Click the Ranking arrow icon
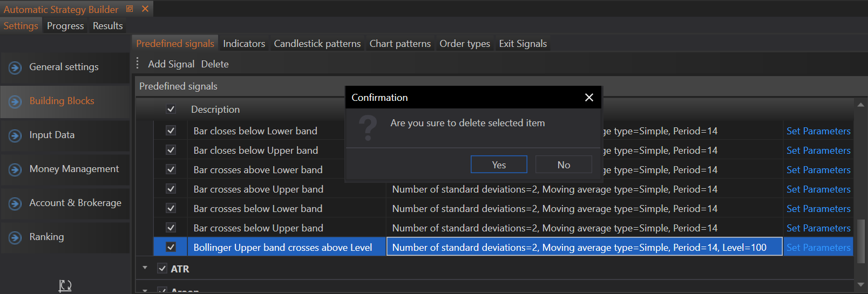This screenshot has width=868, height=294. click(x=15, y=237)
